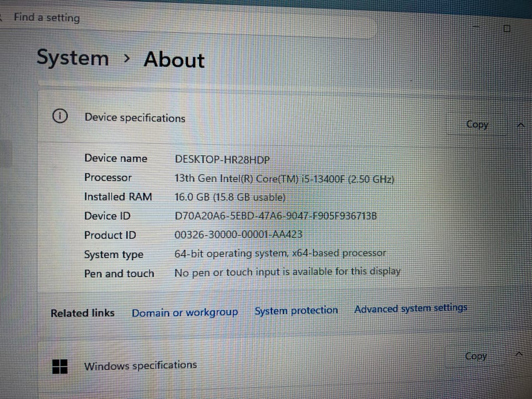Click the Device ID label
The height and width of the screenshot is (399, 532).
click(x=107, y=216)
